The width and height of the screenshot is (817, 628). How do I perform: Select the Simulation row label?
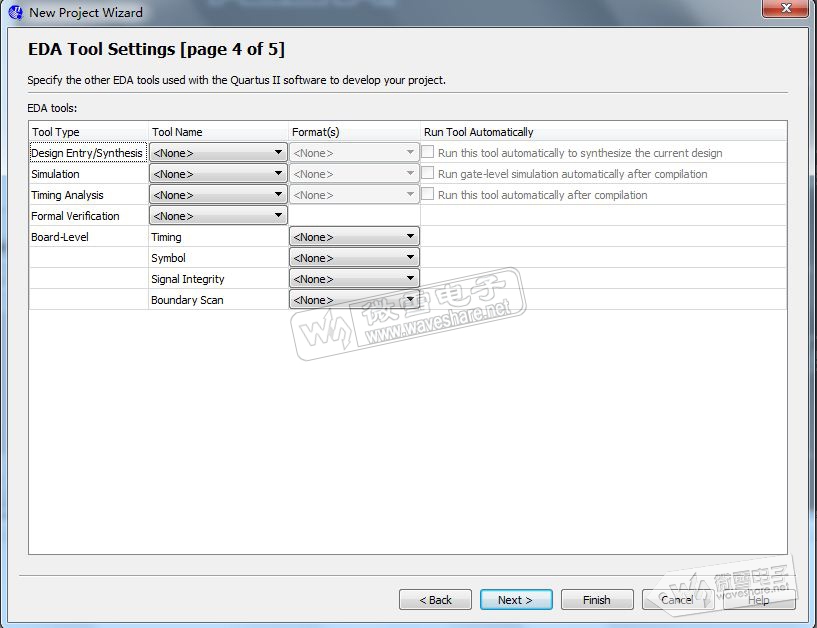[x=55, y=174]
